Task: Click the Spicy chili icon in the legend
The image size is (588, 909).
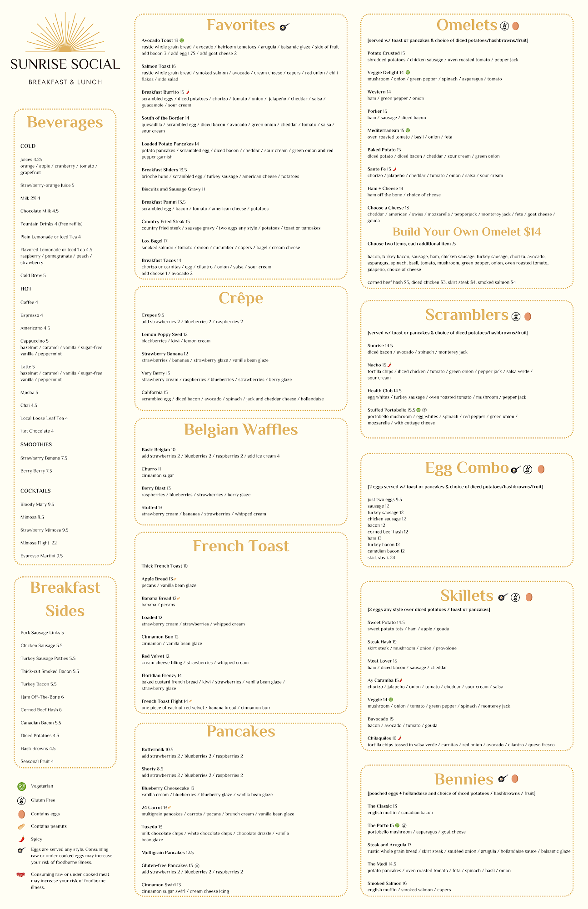Action: point(21,839)
